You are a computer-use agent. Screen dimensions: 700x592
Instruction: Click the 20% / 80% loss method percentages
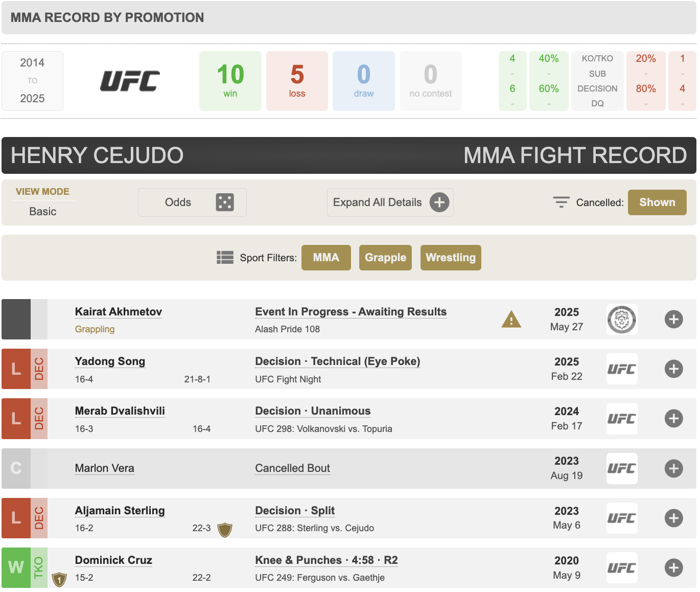click(646, 81)
